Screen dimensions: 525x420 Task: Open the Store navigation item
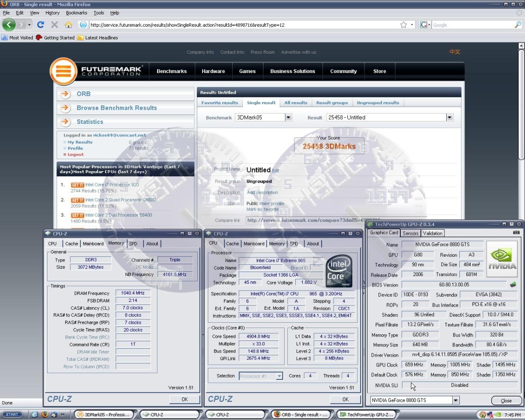click(x=380, y=71)
